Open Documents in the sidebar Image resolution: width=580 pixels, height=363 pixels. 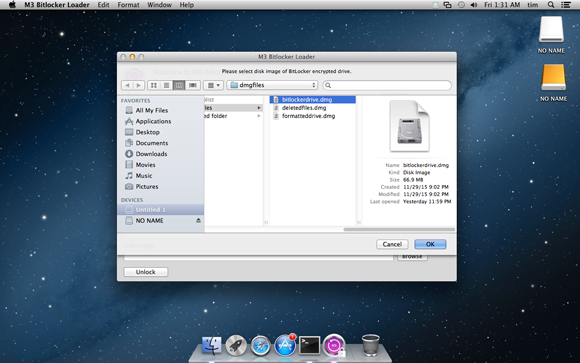coord(152,143)
